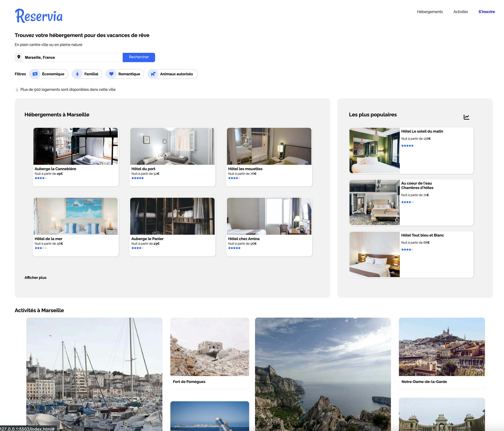Enable the Animaux autorisés filter
This screenshot has width=504, height=431.
pyautogui.click(x=173, y=74)
